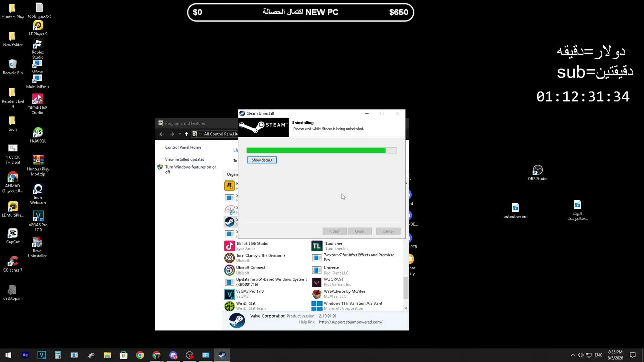Select the OBS Studio desktop icon
The image size is (644, 362).
[538, 173]
